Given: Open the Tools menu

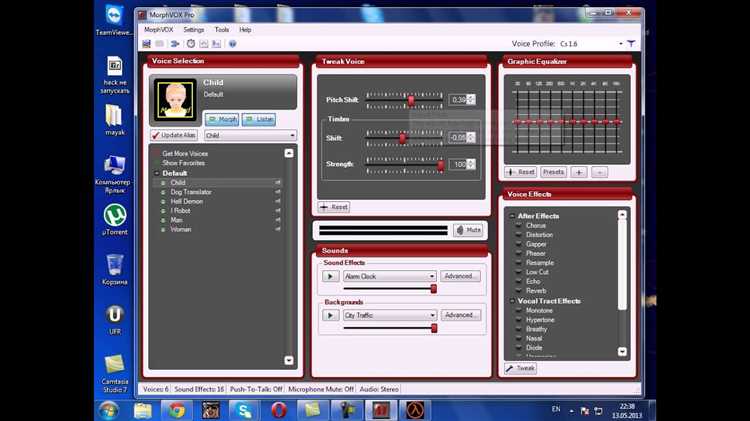Looking at the screenshot, I should click(221, 30).
